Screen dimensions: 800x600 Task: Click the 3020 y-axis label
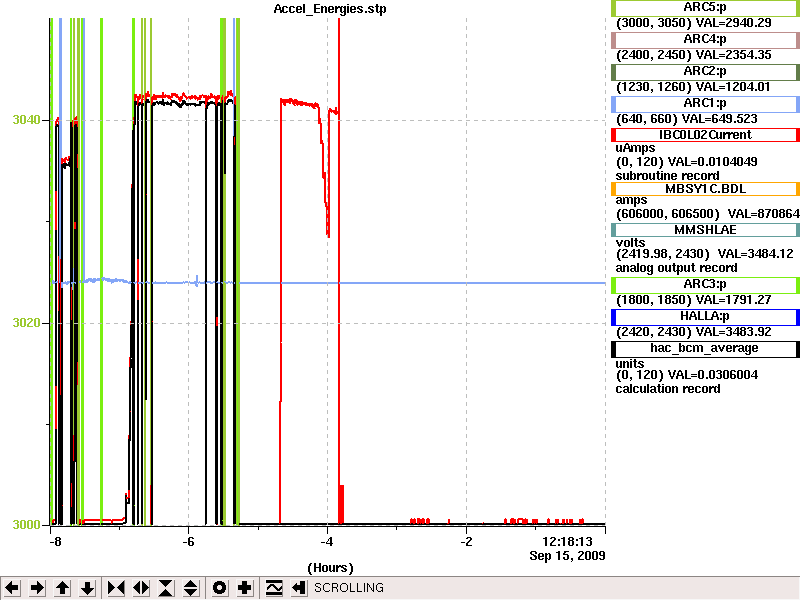click(x=27, y=322)
